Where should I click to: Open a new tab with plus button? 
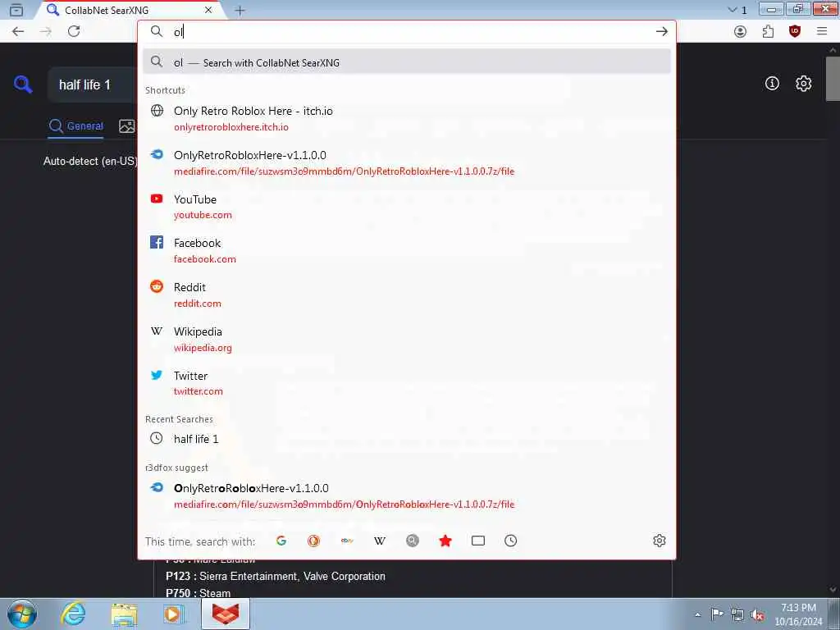click(x=240, y=10)
